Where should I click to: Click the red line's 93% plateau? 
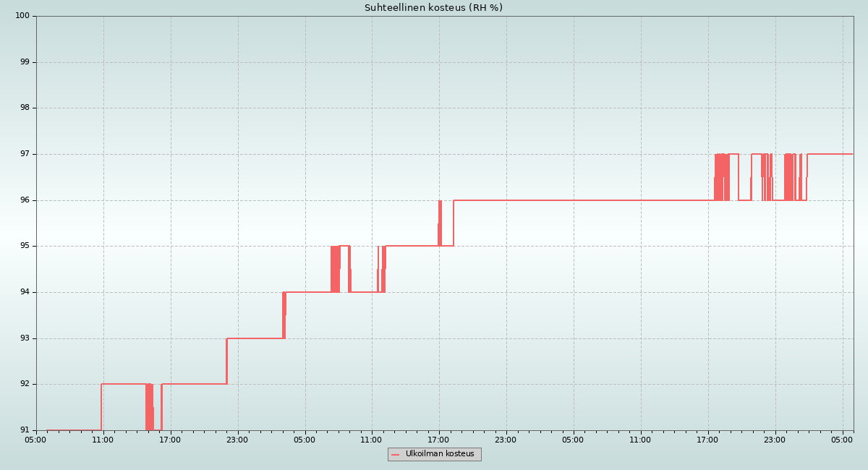coord(255,338)
